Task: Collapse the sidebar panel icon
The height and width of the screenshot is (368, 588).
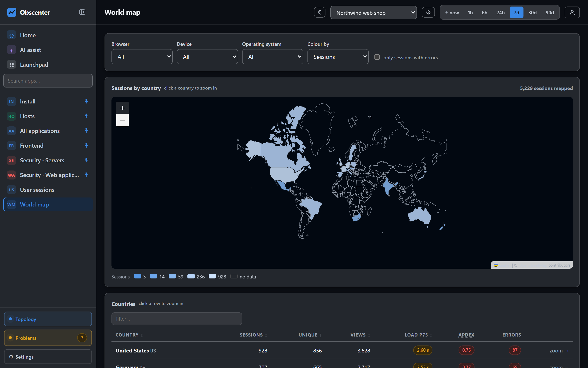Action: point(82,12)
